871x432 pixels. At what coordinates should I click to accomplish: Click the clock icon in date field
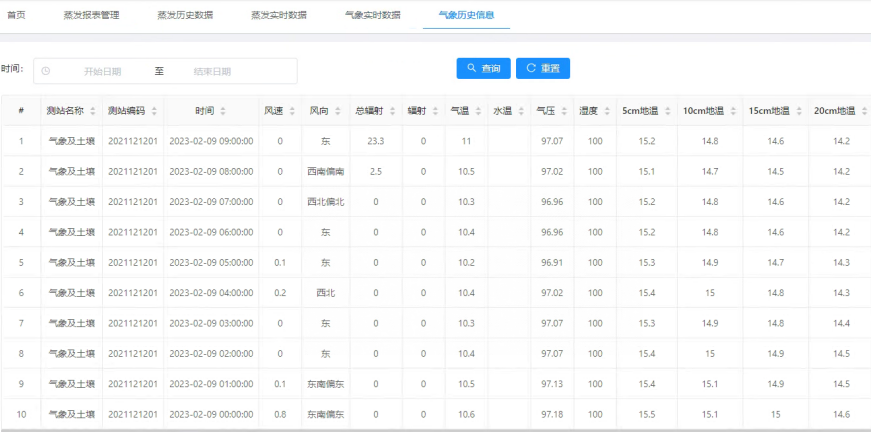pyautogui.click(x=46, y=71)
